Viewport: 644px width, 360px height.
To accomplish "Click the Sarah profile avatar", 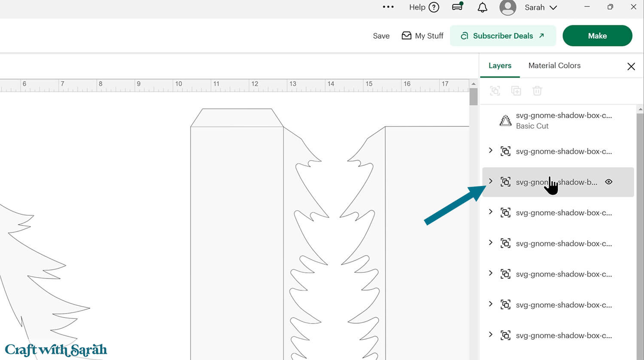I will click(x=508, y=7).
